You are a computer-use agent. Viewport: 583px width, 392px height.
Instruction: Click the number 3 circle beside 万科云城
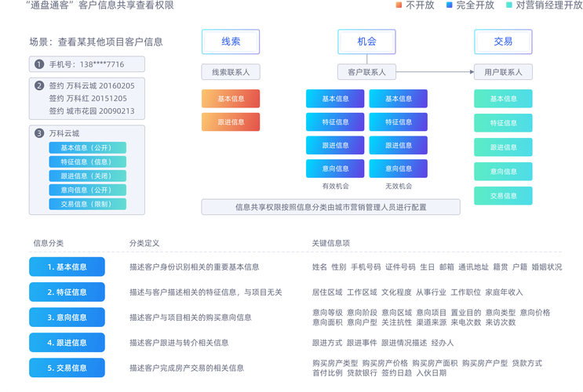39,133
